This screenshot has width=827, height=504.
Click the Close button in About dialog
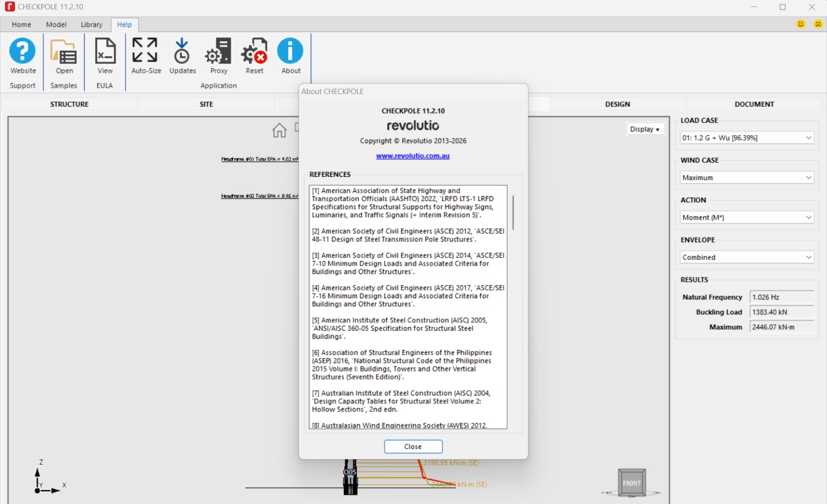pyautogui.click(x=413, y=446)
